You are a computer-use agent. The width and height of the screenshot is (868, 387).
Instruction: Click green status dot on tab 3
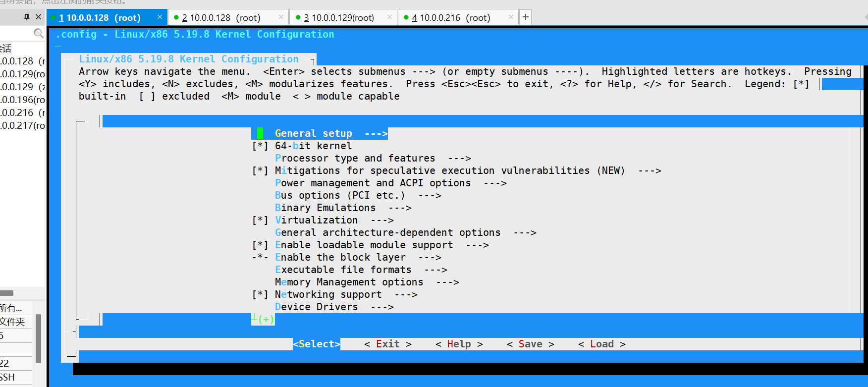[298, 17]
